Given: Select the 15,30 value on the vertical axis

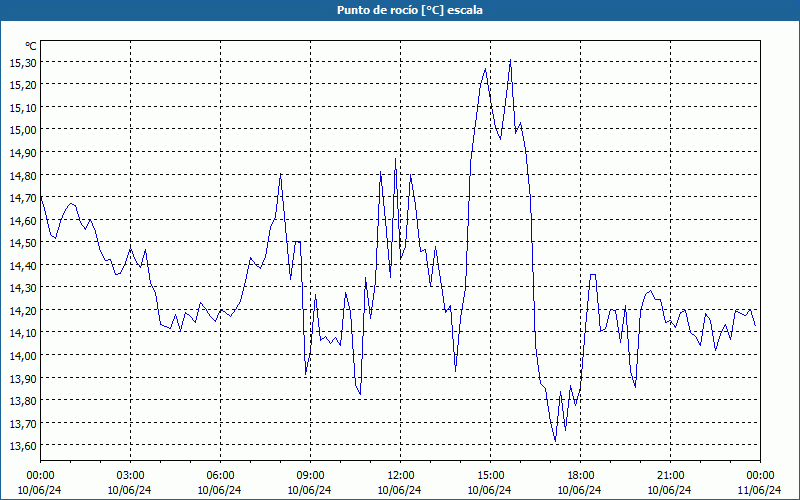Looking at the screenshot, I should 22,62.
